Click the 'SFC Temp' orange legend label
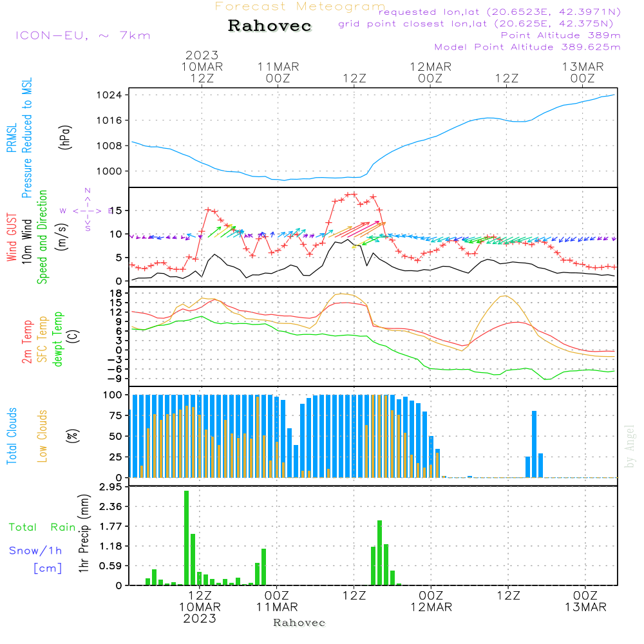 pos(43,339)
